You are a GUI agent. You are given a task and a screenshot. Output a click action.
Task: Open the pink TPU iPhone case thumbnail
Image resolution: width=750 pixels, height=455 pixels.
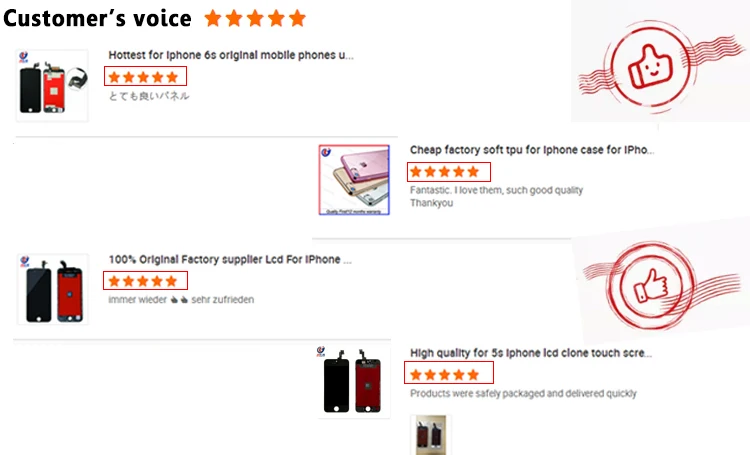(x=353, y=179)
